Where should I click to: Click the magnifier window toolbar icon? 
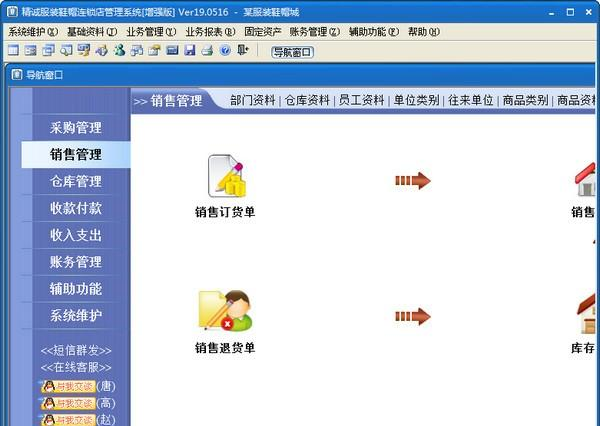[66, 50]
